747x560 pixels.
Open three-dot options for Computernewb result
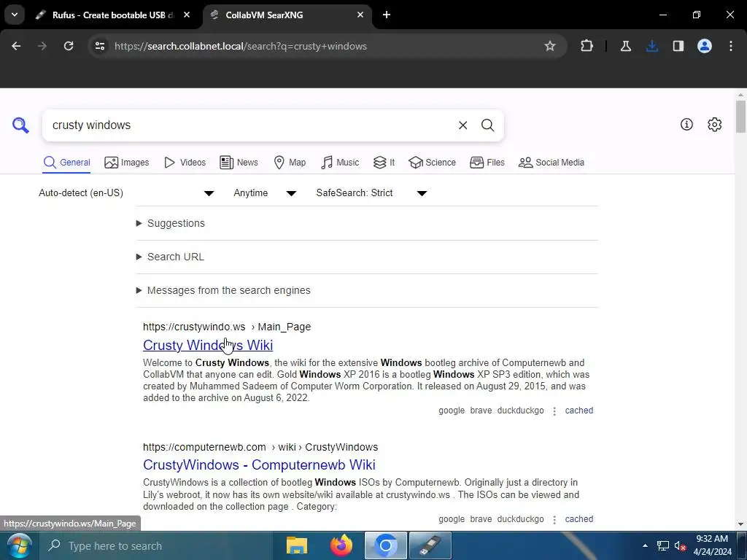coord(554,519)
